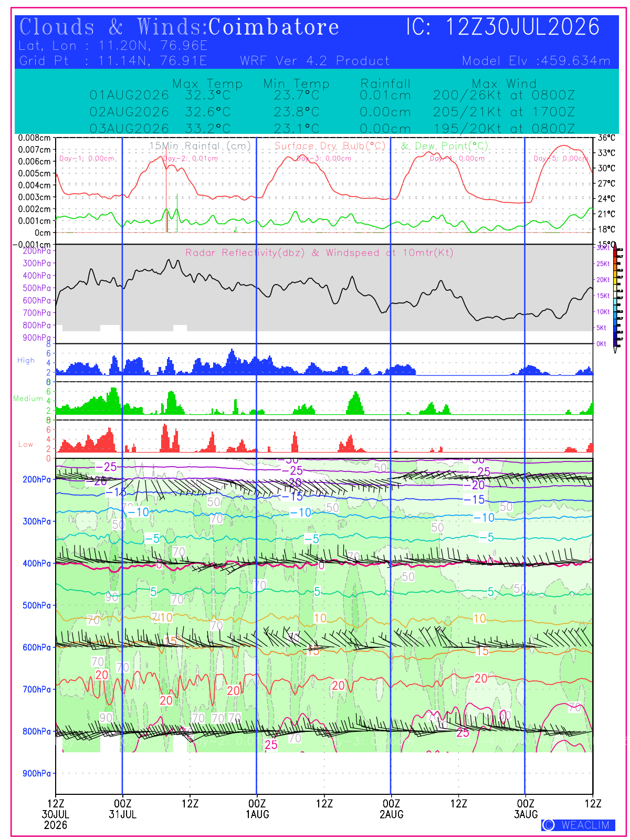Click the Medium cloud panel label
Image resolution: width=630 pixels, height=840 pixels.
[28, 398]
